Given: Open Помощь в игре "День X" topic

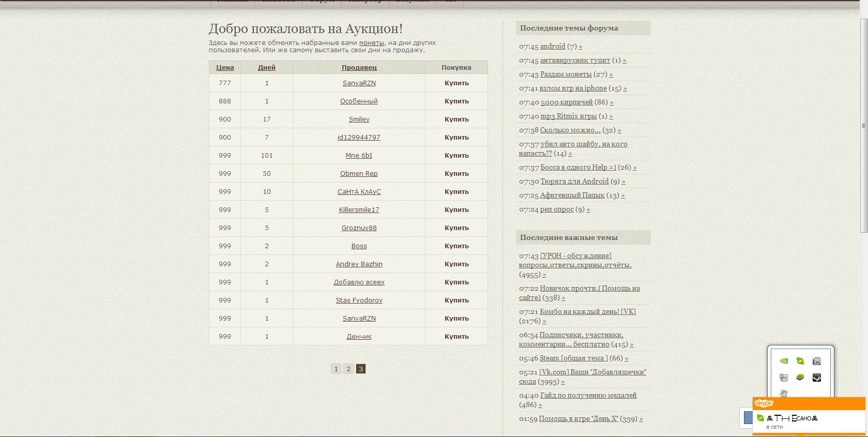Looking at the screenshot, I should coord(578,418).
